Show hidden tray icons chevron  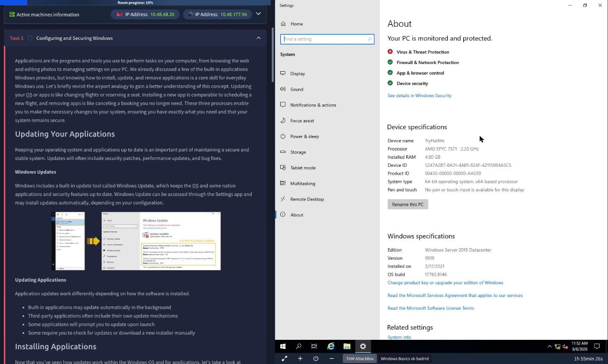[x=549, y=346]
